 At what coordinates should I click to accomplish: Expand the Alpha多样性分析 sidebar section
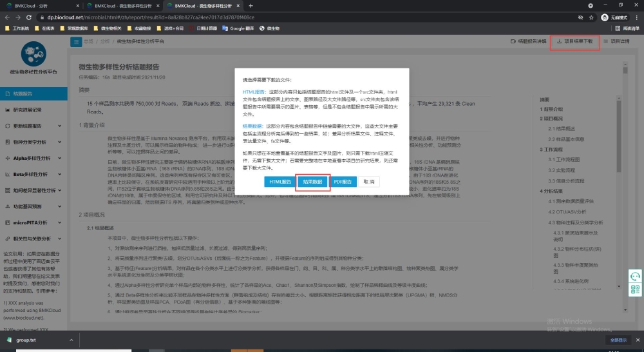pyautogui.click(x=33, y=158)
